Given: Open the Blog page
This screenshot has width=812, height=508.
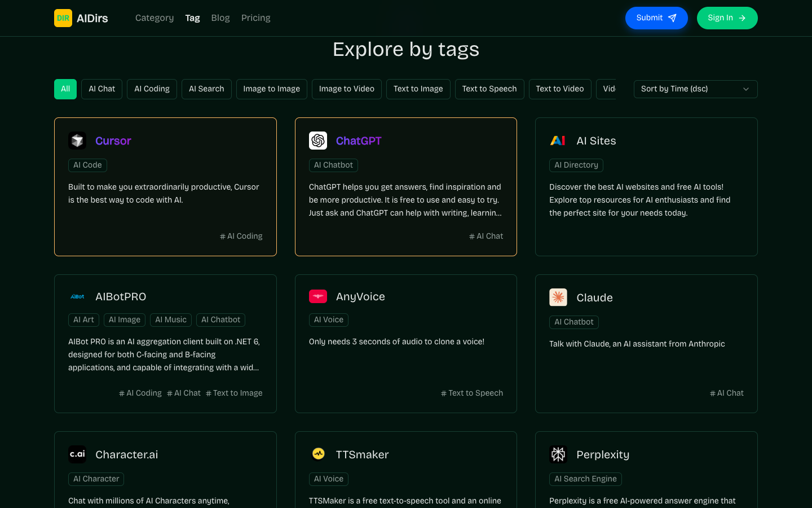Looking at the screenshot, I should pyautogui.click(x=220, y=18).
